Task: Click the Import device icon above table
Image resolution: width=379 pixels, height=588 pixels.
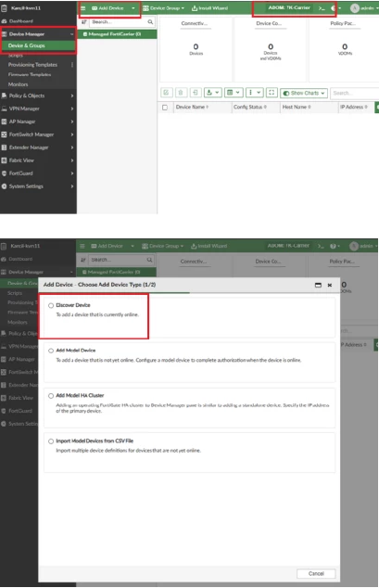Action: tap(196, 92)
